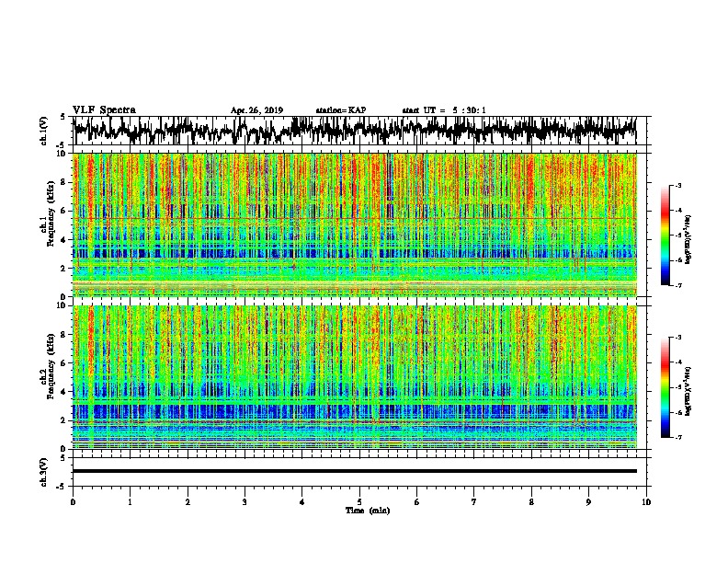This screenshot has height=563, width=728.
Task: Click the "ch.3(V)" axis label
Action: pyautogui.click(x=43, y=472)
